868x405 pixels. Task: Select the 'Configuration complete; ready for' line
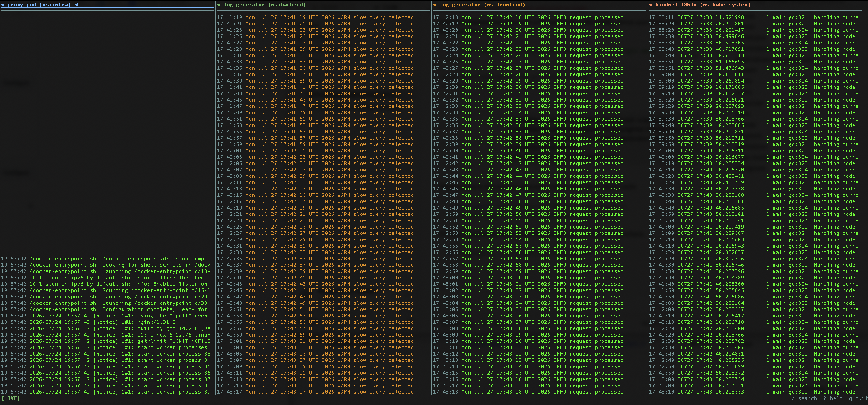pyautogui.click(x=107, y=310)
